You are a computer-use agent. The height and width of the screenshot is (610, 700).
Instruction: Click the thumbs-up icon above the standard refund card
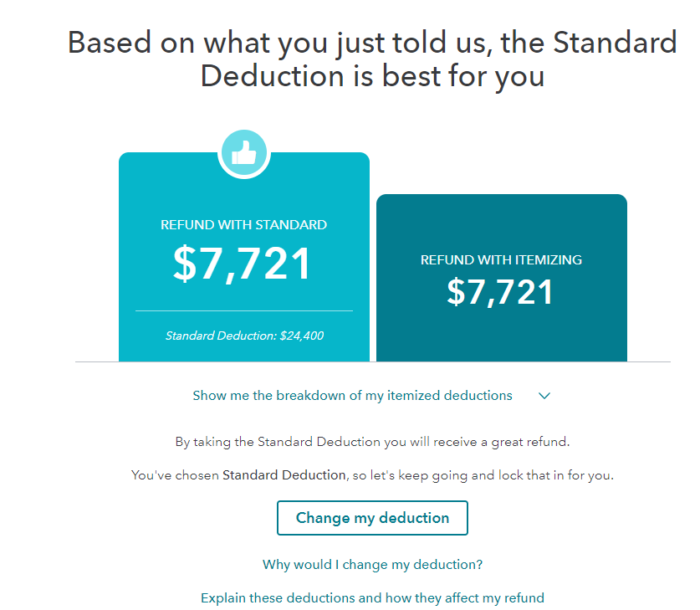coord(243,152)
